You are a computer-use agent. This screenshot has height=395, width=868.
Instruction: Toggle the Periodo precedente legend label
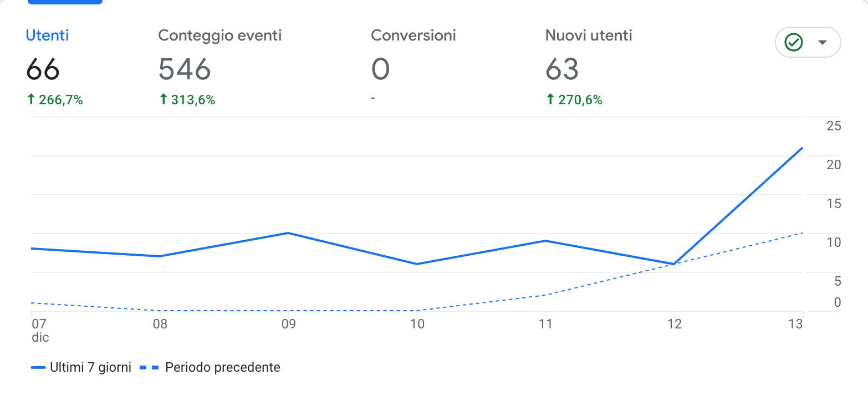[222, 367]
